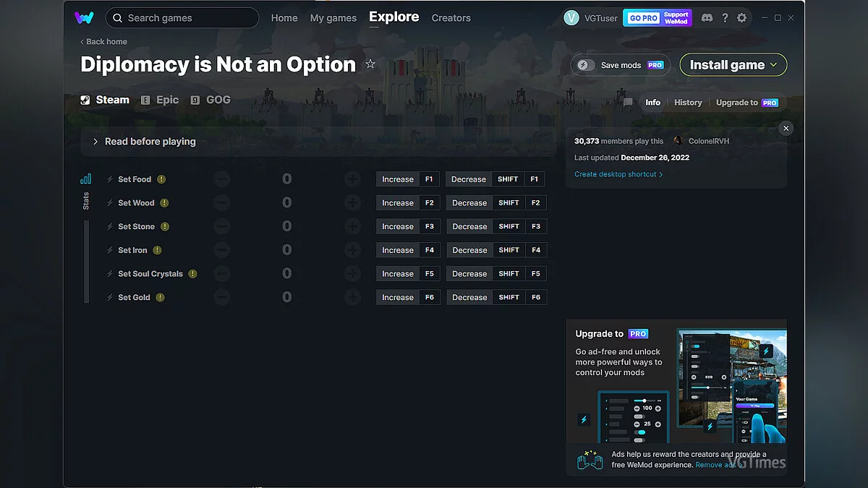Favorite the game with the star icon
The width and height of the screenshot is (868, 488).
(370, 64)
